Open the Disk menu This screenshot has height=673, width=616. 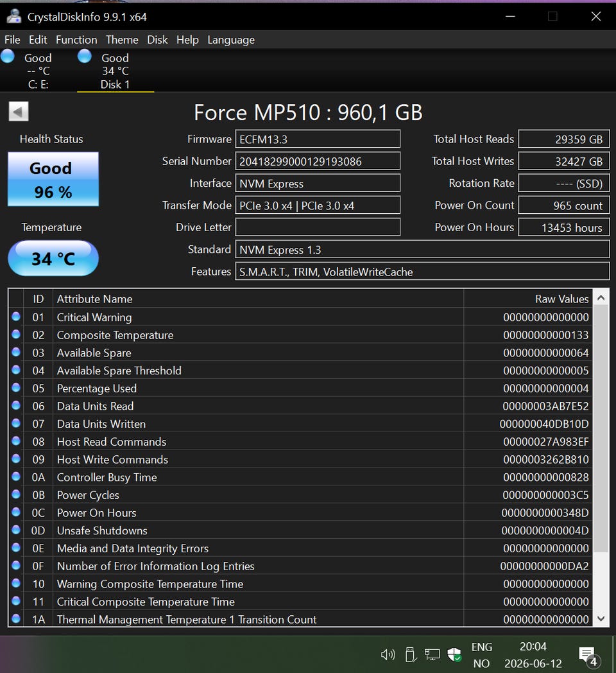click(157, 40)
